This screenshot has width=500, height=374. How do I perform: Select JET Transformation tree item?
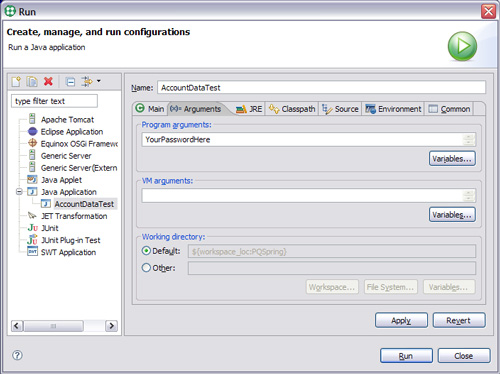click(74, 216)
